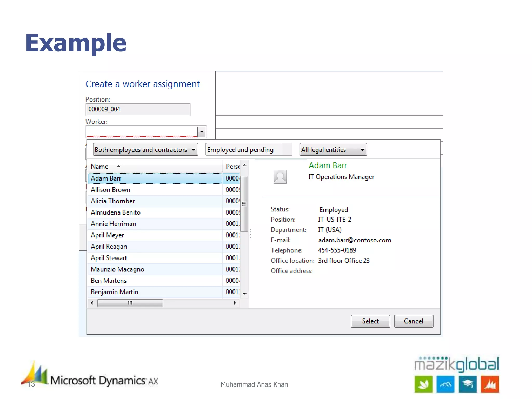Screen dimensions: 532x399
Task: Open the All legal entities dropdown
Action: pos(362,150)
